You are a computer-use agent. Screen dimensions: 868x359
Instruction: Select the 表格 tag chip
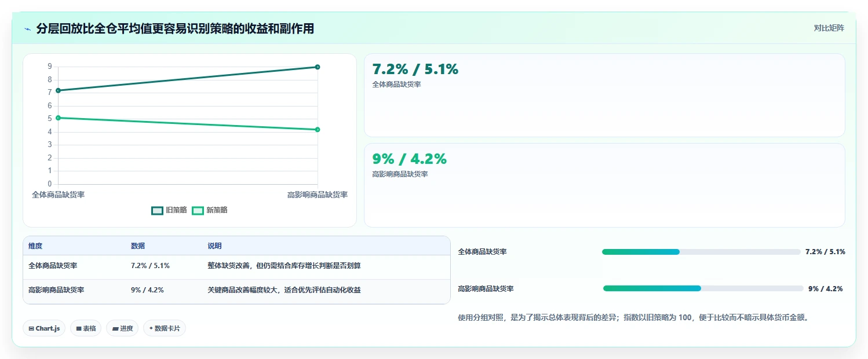[x=86, y=328]
